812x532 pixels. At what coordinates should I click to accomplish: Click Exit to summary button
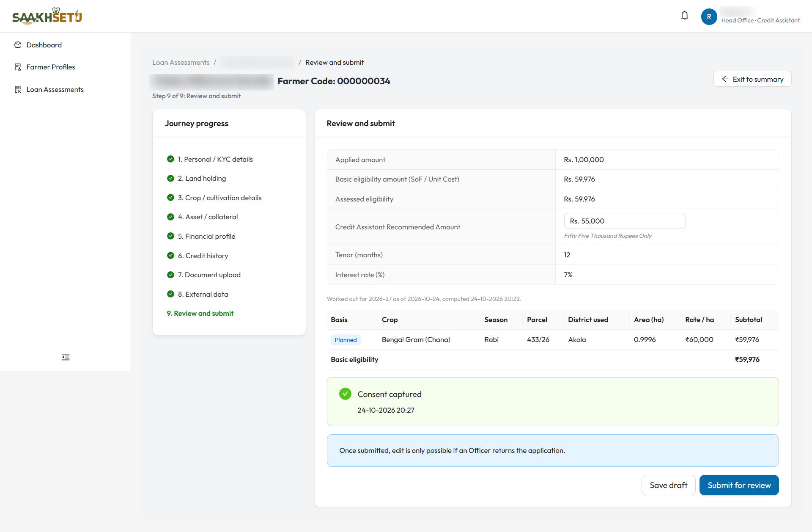752,79
